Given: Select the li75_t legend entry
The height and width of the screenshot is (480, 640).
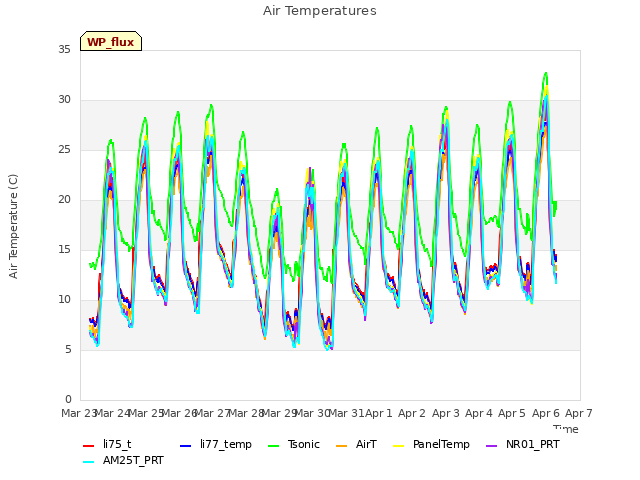Looking at the screenshot, I should point(107,444).
